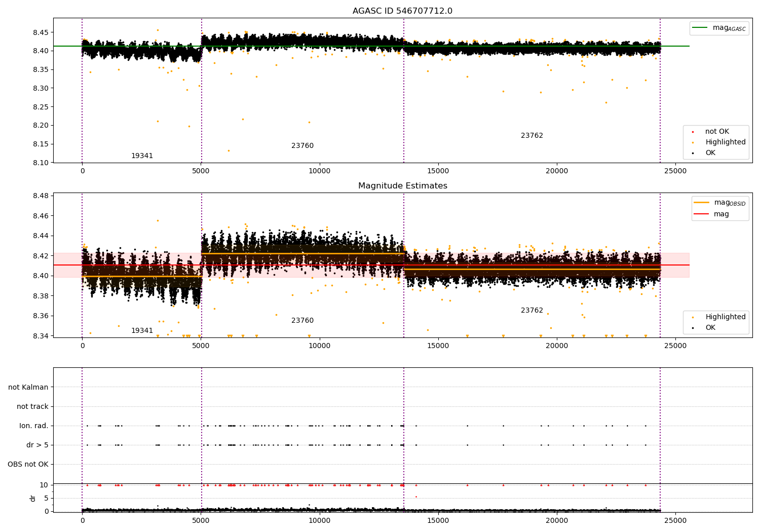Click y-tick 8.45 on the top plot
The image size is (760, 532).
[41, 32]
